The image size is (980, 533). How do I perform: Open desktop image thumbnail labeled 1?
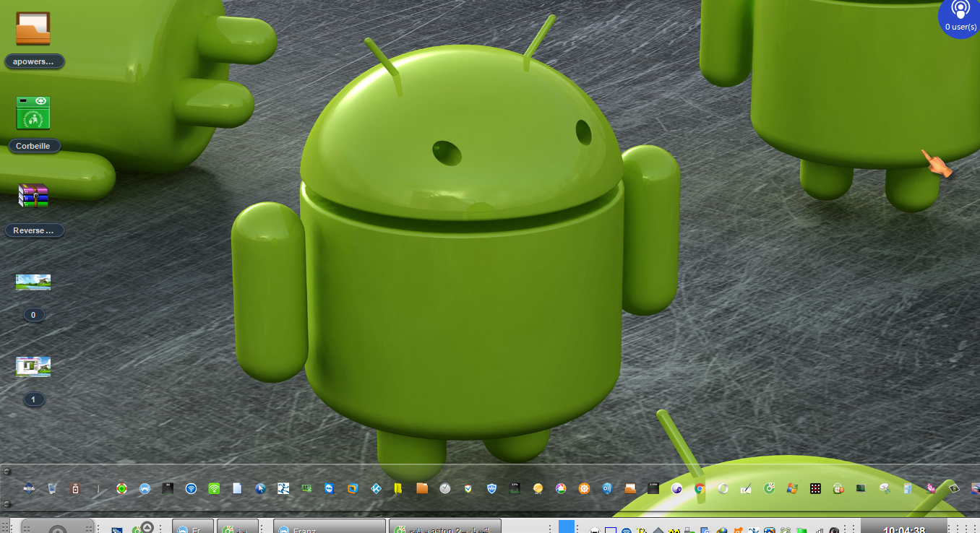tap(33, 367)
